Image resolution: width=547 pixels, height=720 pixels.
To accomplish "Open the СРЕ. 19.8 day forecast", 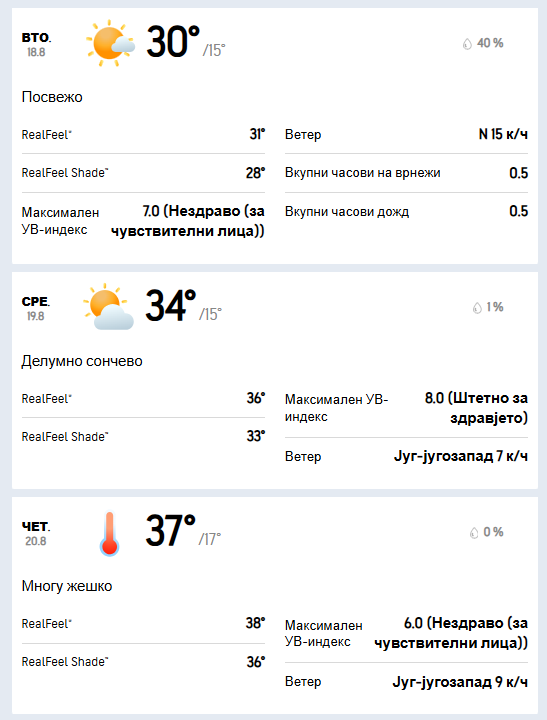I will 36,308.
